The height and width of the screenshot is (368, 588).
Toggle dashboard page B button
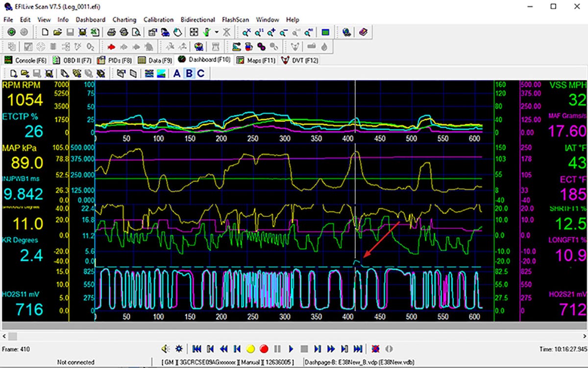(x=189, y=73)
